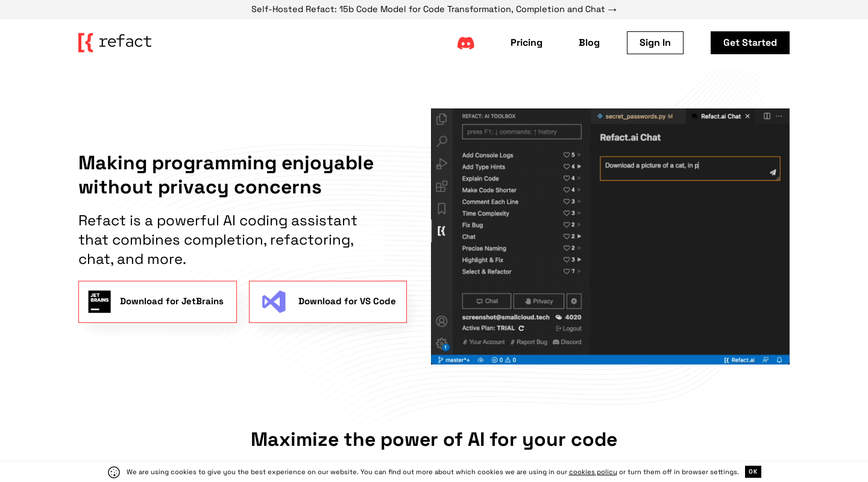Click the split editor icon
Image resolution: width=868 pixels, height=482 pixels.
click(x=767, y=116)
